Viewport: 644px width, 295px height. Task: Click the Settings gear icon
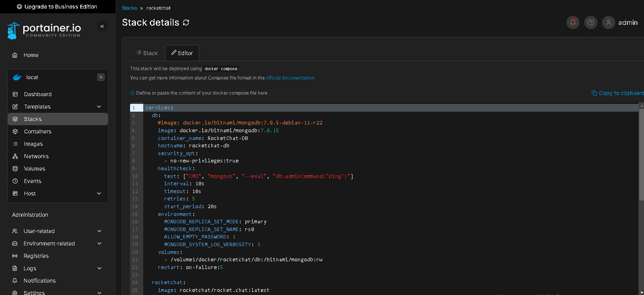(15, 293)
